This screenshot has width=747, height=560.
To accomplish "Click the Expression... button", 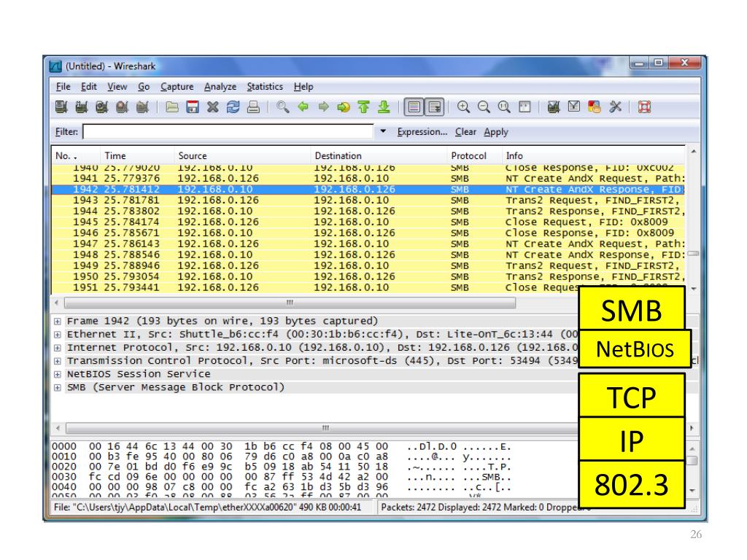I will 422,132.
